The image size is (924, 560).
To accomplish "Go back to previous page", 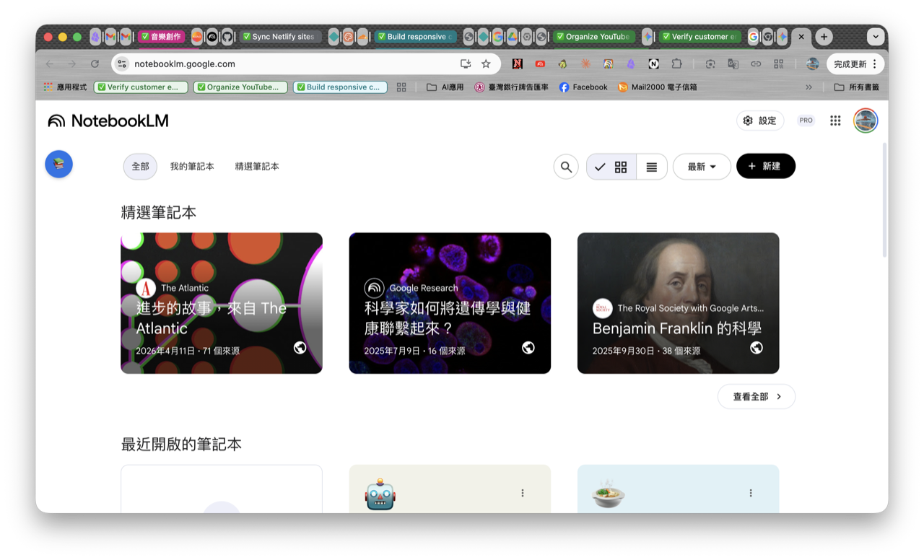I will [x=49, y=64].
